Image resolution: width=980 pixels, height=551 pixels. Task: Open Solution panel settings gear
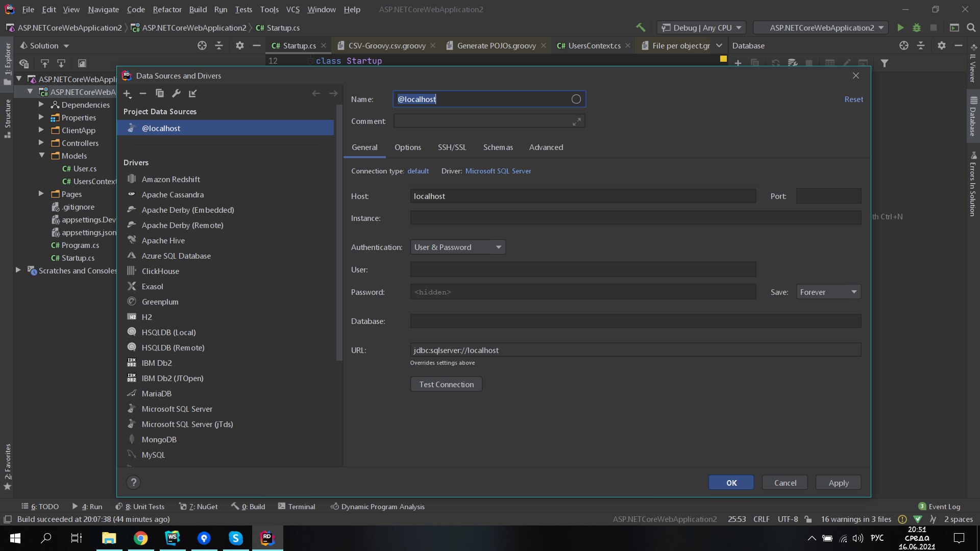[x=240, y=45]
